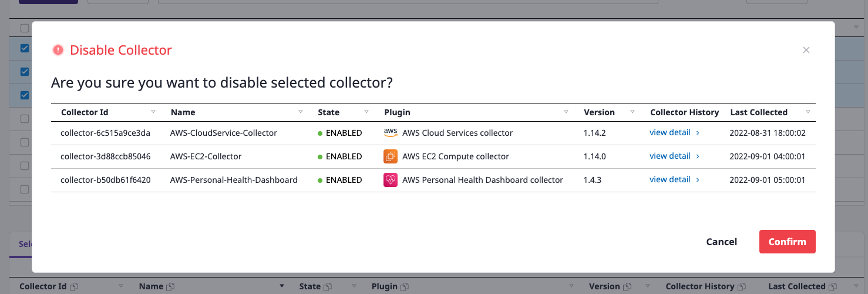Click copy icon beside background Collector Id header
This screenshot has height=294, width=868.
click(x=73, y=287)
